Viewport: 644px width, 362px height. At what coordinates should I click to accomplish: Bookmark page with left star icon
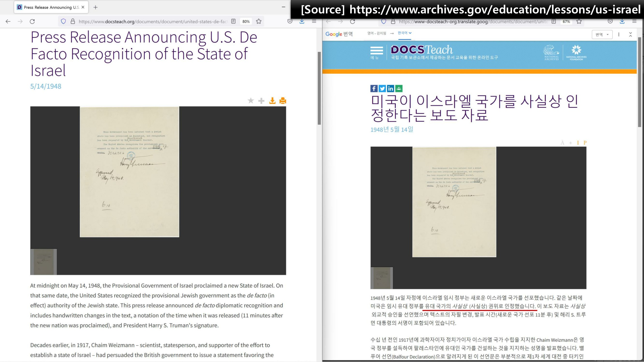click(x=259, y=22)
